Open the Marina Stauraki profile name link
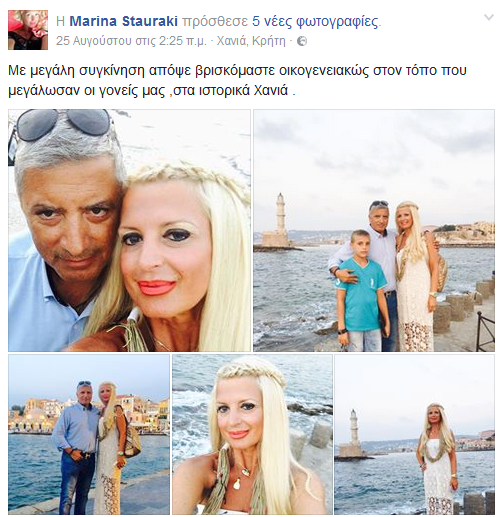This screenshot has width=503, height=517. point(123,22)
